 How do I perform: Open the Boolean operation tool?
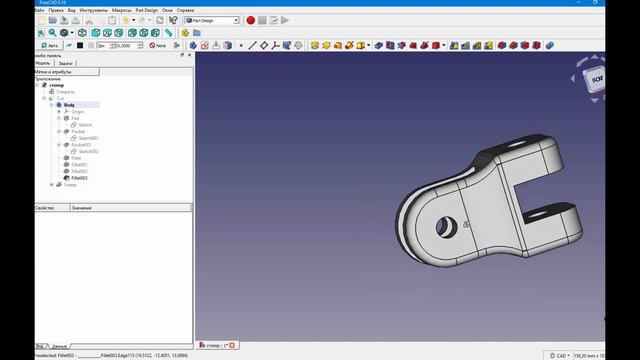click(x=550, y=45)
